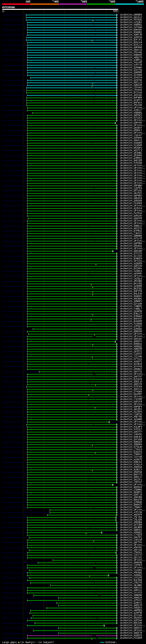Open hit UniRef100_Q42112
Image resolution: width=146 pixels, height=644 pixels.
pyautogui.click(x=131, y=17)
